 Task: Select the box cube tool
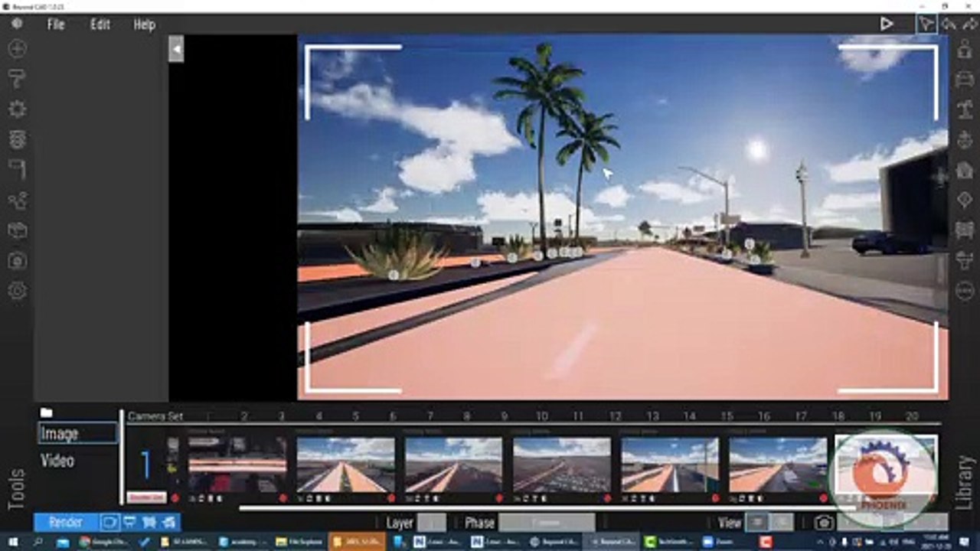tap(17, 230)
